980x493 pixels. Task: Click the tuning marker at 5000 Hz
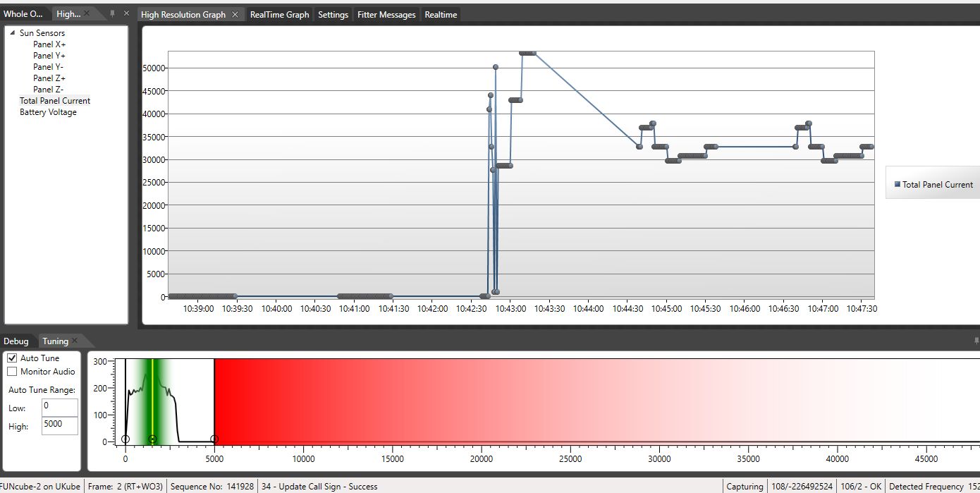click(x=214, y=439)
